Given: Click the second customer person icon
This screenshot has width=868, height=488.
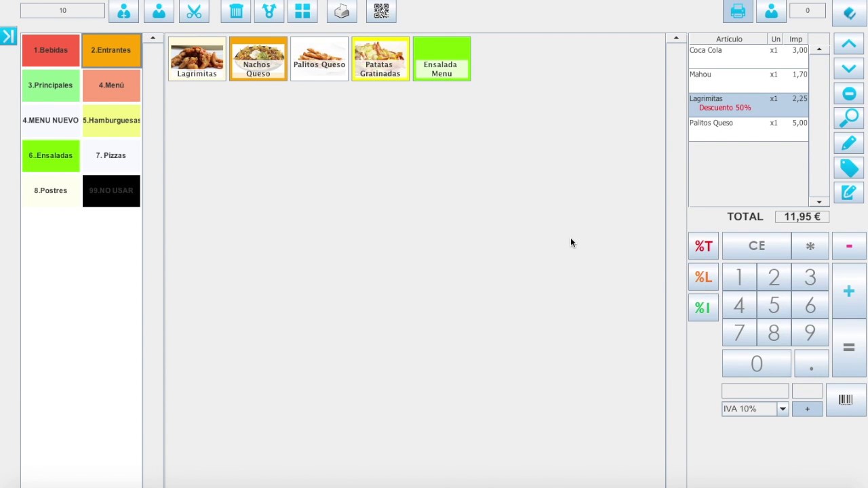Looking at the screenshot, I should (x=159, y=11).
